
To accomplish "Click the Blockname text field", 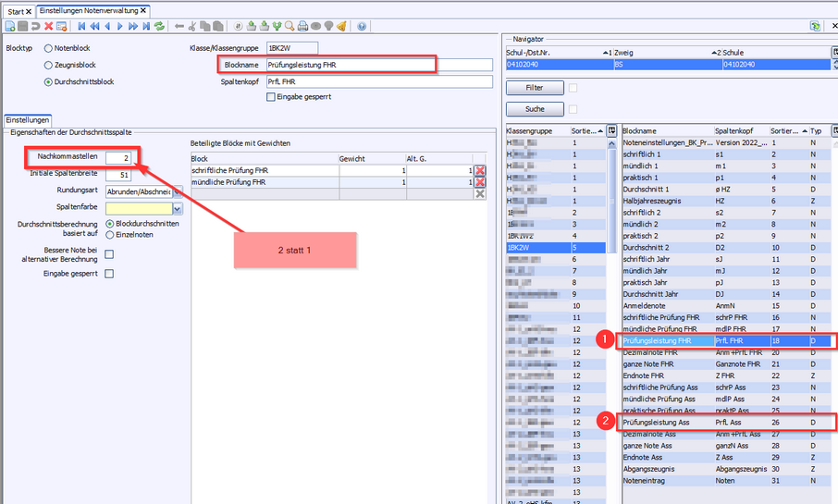I will [378, 65].
